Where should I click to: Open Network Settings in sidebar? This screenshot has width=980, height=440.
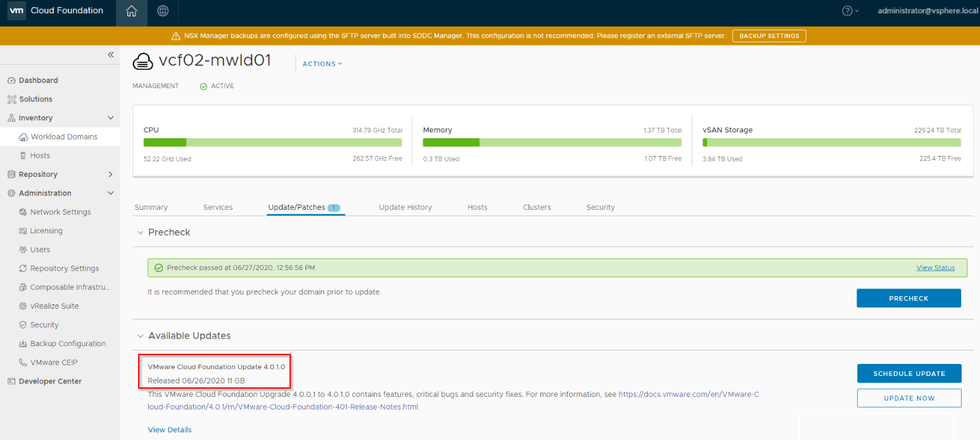tap(60, 212)
